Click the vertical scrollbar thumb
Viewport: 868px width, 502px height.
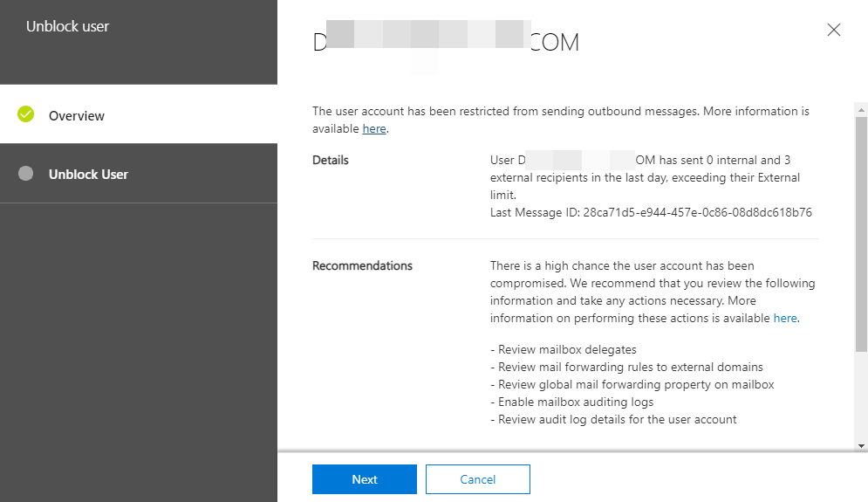861,231
